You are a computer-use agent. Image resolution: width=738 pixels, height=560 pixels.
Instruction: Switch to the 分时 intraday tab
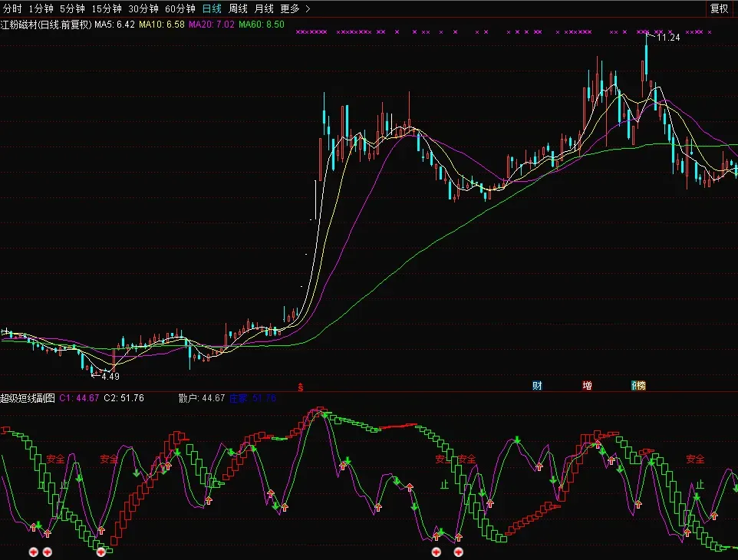(x=13, y=8)
